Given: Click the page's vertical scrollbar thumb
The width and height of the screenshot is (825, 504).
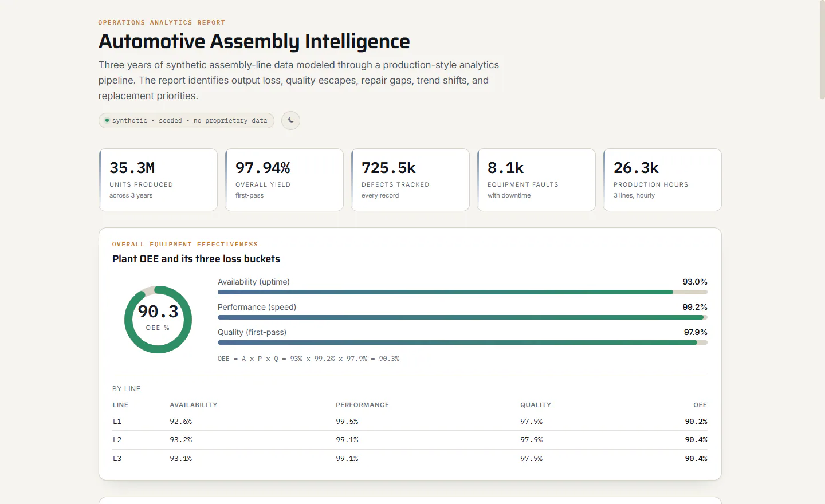Looking at the screenshot, I should coord(822,50).
